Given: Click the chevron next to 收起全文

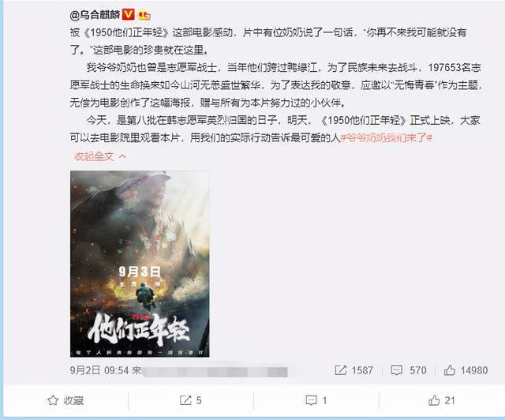Looking at the screenshot, I should click(x=122, y=156).
